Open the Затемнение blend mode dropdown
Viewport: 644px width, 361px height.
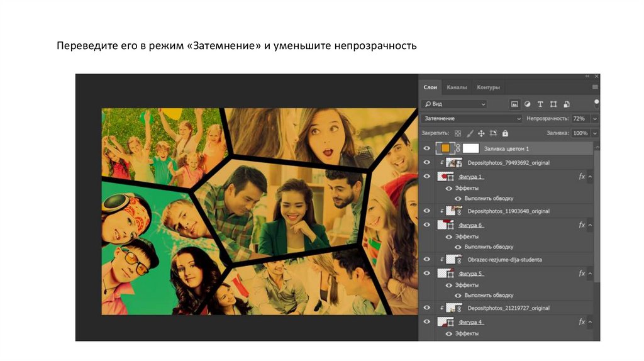[x=472, y=118]
